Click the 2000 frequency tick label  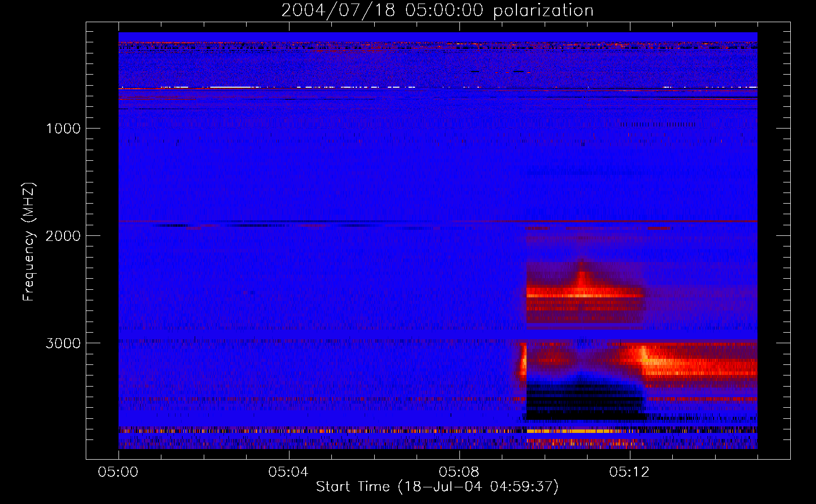[63, 236]
